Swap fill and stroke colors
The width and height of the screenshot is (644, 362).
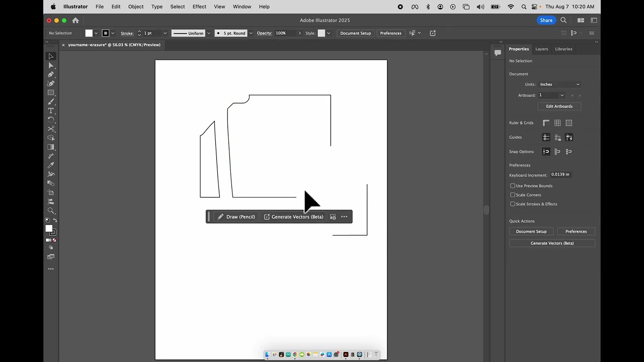[x=55, y=220]
